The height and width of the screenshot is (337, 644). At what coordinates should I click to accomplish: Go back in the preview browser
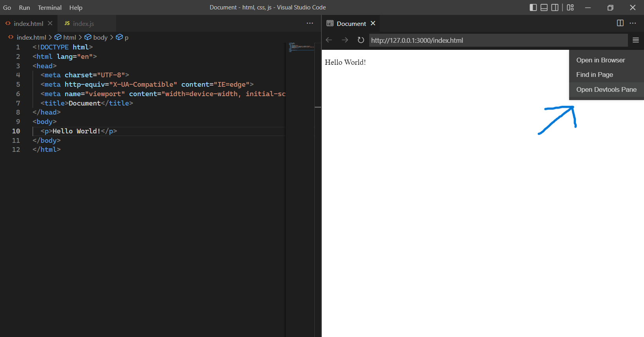point(329,40)
